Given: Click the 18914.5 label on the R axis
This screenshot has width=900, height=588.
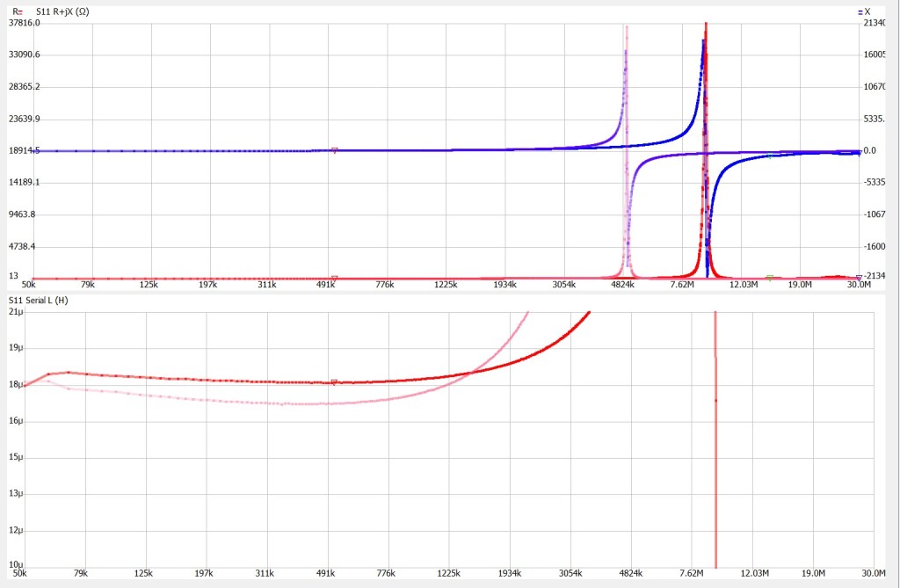Looking at the screenshot, I should click(x=25, y=150).
